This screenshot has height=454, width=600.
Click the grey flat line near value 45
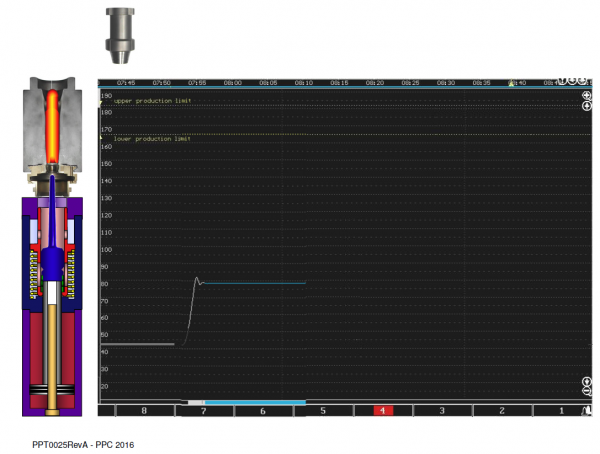pos(138,344)
